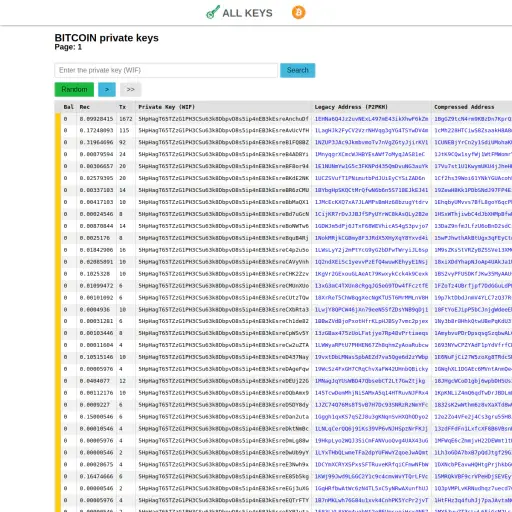The width and height of the screenshot is (512, 512).
Task: Click the Rec value 0.00024546
Action: [96, 214]
